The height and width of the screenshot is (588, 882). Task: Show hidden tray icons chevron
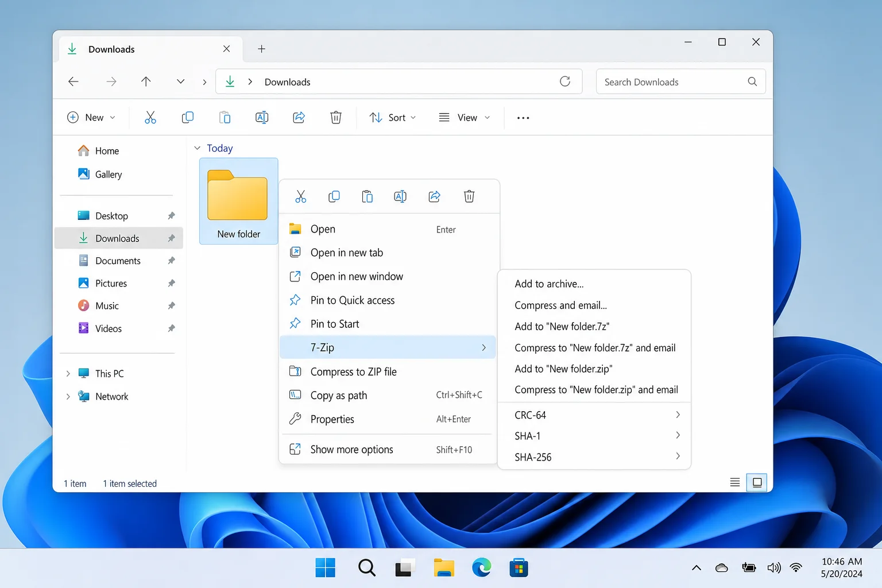[x=697, y=568]
